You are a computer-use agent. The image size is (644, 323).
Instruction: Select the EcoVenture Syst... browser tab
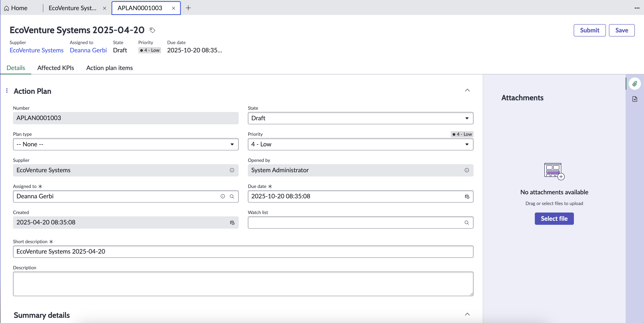(72, 8)
